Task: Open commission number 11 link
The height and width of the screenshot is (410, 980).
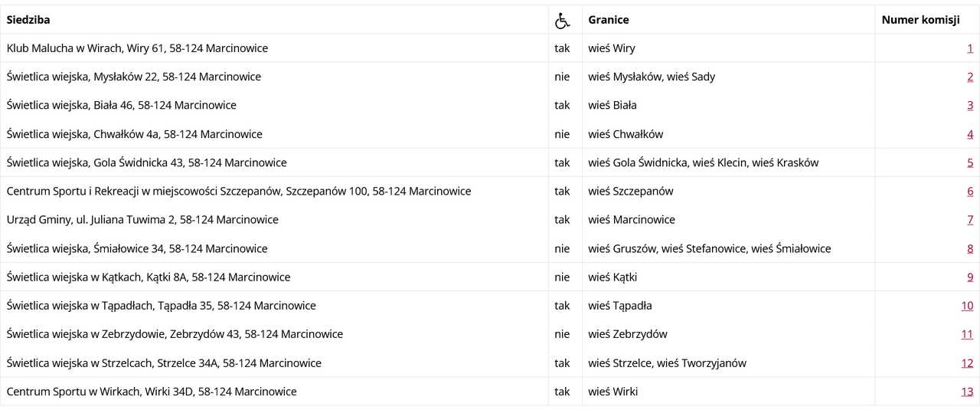Action: click(x=967, y=334)
